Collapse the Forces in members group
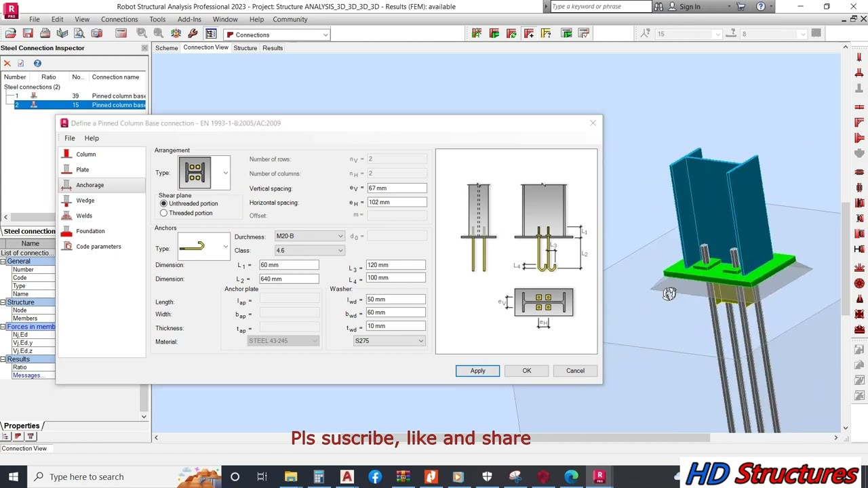 tap(3, 327)
